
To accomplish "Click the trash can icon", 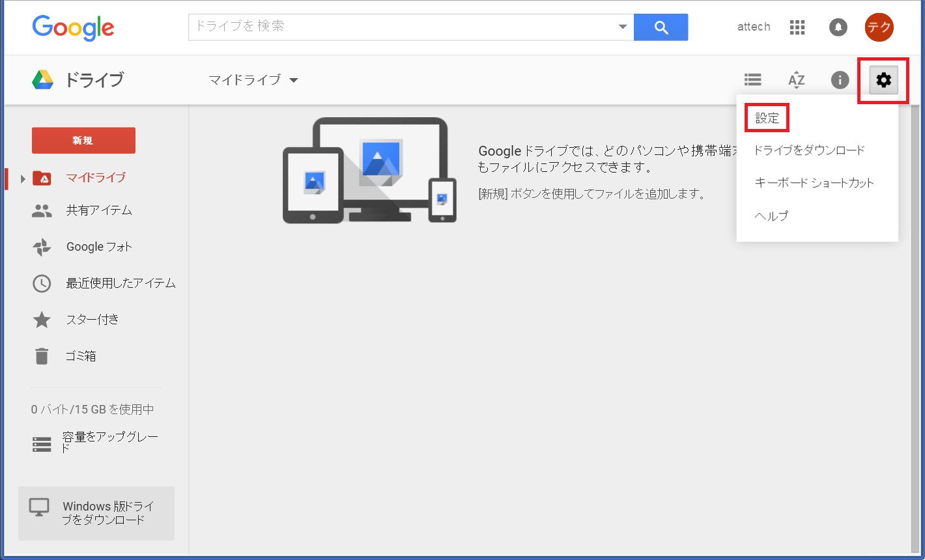I will coord(42,356).
